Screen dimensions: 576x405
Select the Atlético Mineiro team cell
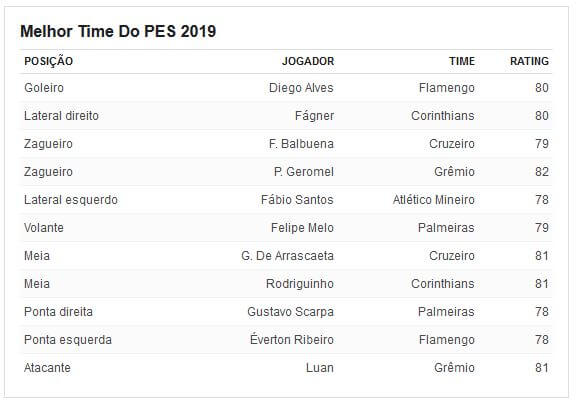point(433,200)
